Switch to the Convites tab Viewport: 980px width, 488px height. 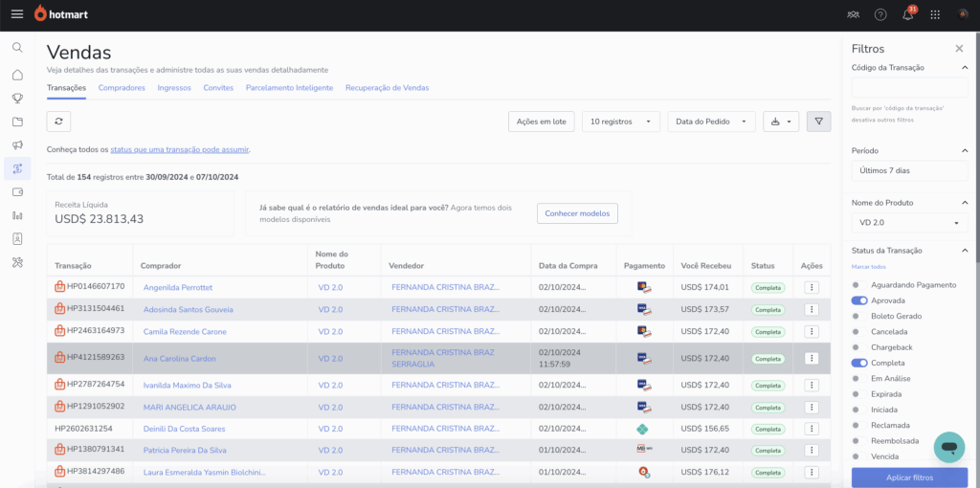[218, 88]
